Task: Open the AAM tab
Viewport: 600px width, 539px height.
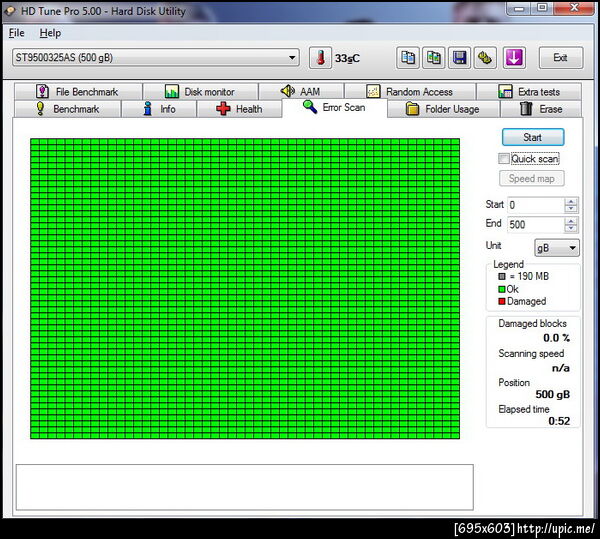Action: [301, 92]
